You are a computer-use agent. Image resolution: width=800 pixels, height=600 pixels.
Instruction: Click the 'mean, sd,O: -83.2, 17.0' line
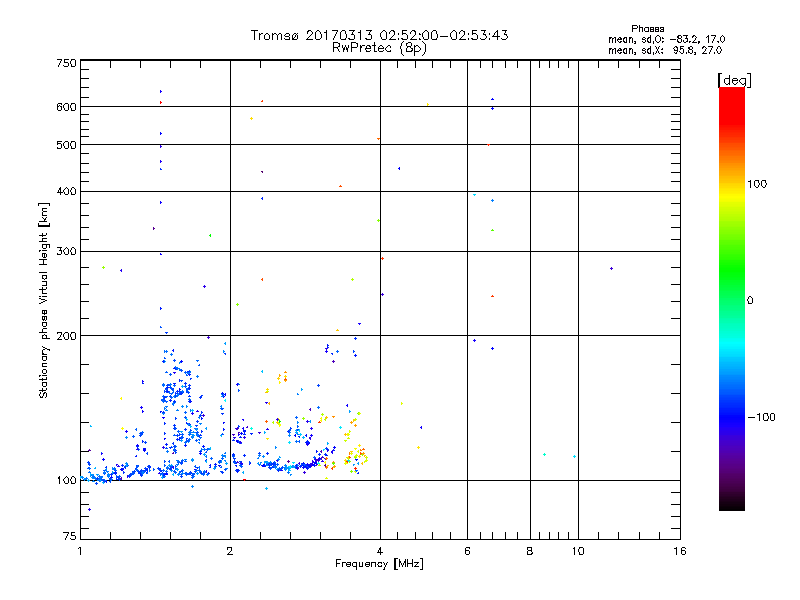point(666,39)
